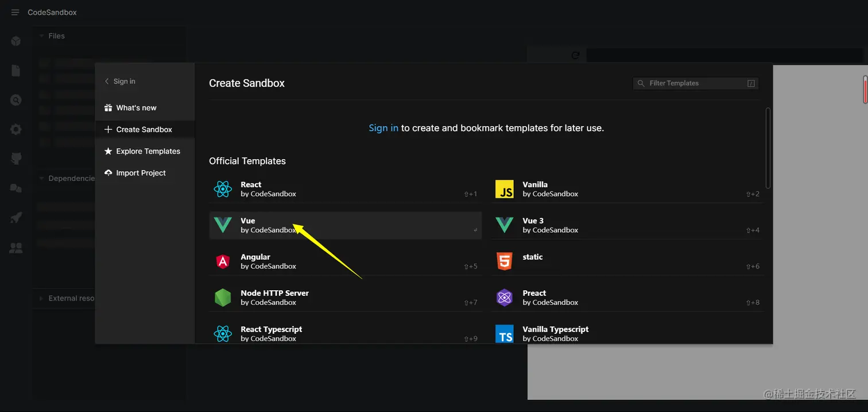Open the Sandbox Info cube icon in sidebar

(x=16, y=41)
